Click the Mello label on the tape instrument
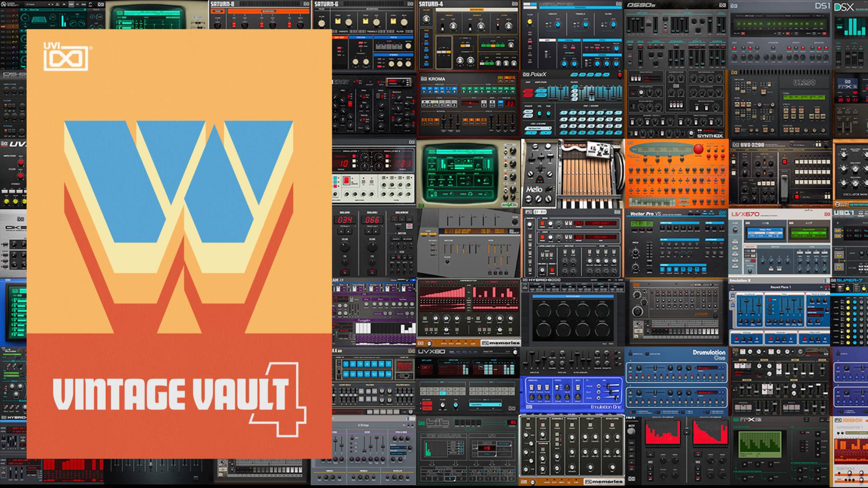Screen dimensions: 868x488 tap(534, 189)
